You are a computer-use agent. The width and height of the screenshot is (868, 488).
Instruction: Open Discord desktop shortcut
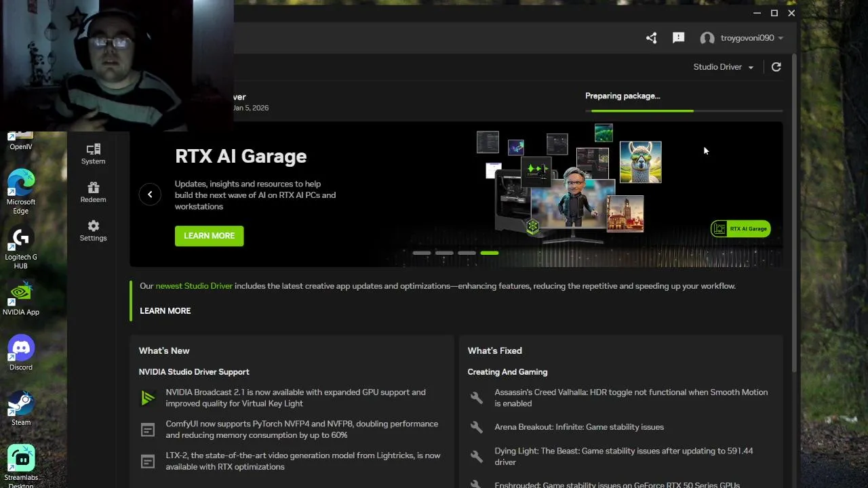pyautogui.click(x=21, y=353)
